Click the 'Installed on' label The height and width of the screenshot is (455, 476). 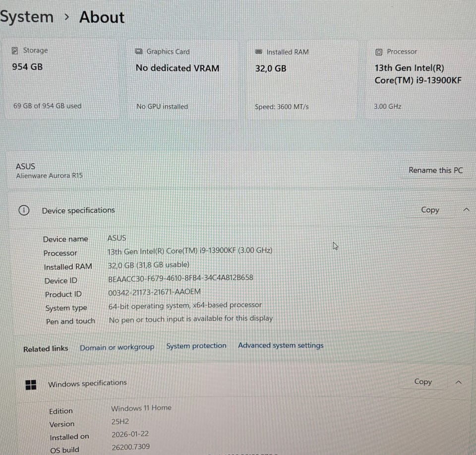[x=69, y=437]
